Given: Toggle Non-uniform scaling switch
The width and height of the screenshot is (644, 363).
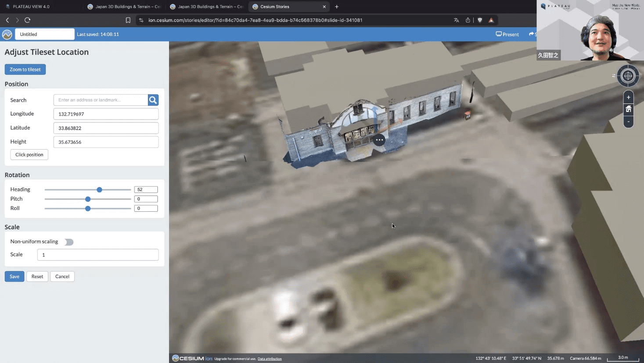Looking at the screenshot, I should pyautogui.click(x=69, y=242).
